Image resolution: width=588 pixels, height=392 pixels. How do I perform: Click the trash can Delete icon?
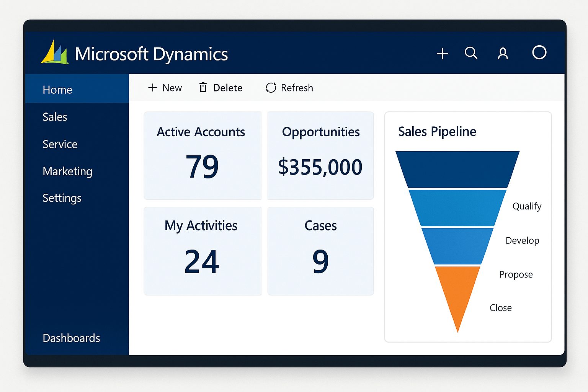point(203,88)
